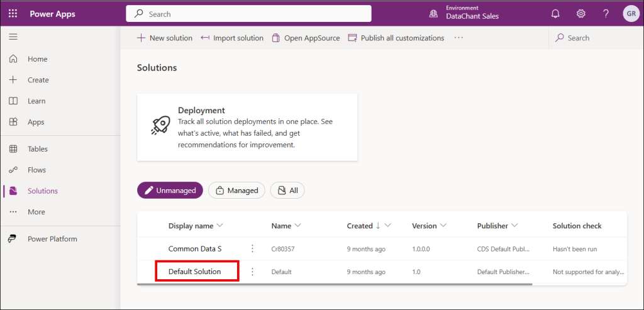
Task: Expand the Display name column dropdown
Action: coord(220,226)
